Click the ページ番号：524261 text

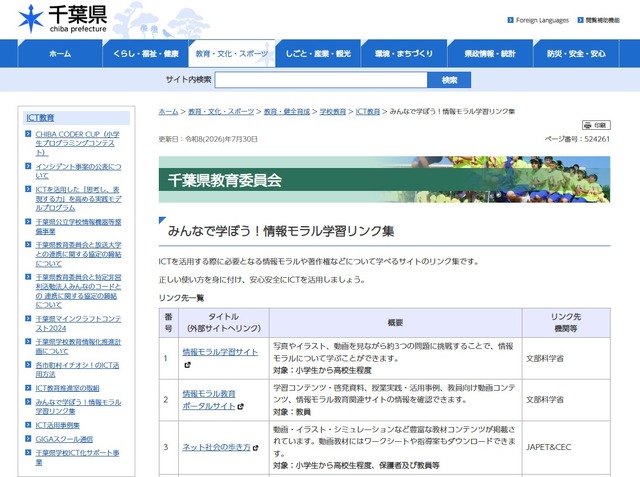pyautogui.click(x=577, y=139)
